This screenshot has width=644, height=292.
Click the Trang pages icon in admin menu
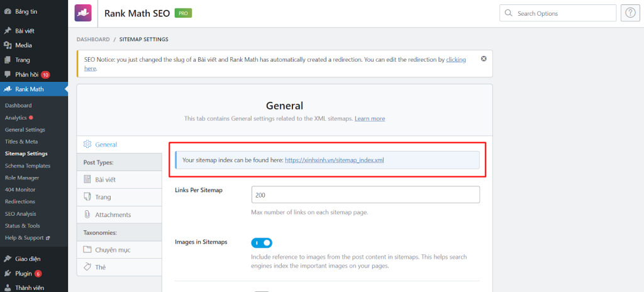pos(8,60)
